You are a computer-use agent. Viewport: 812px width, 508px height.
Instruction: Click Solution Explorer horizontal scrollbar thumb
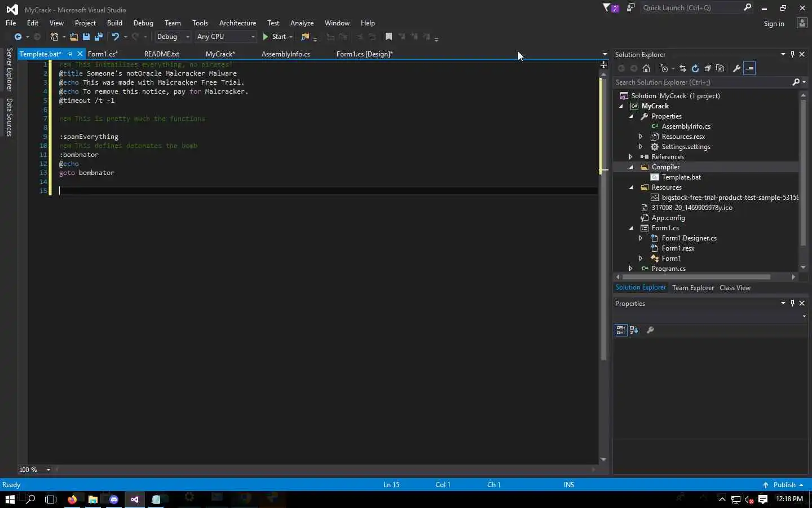(696, 277)
